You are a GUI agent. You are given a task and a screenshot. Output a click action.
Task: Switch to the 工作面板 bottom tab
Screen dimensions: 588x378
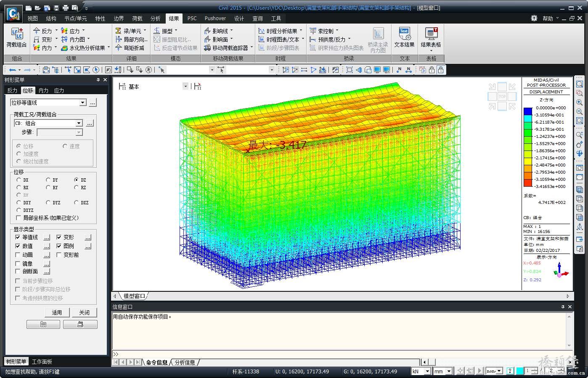42,362
